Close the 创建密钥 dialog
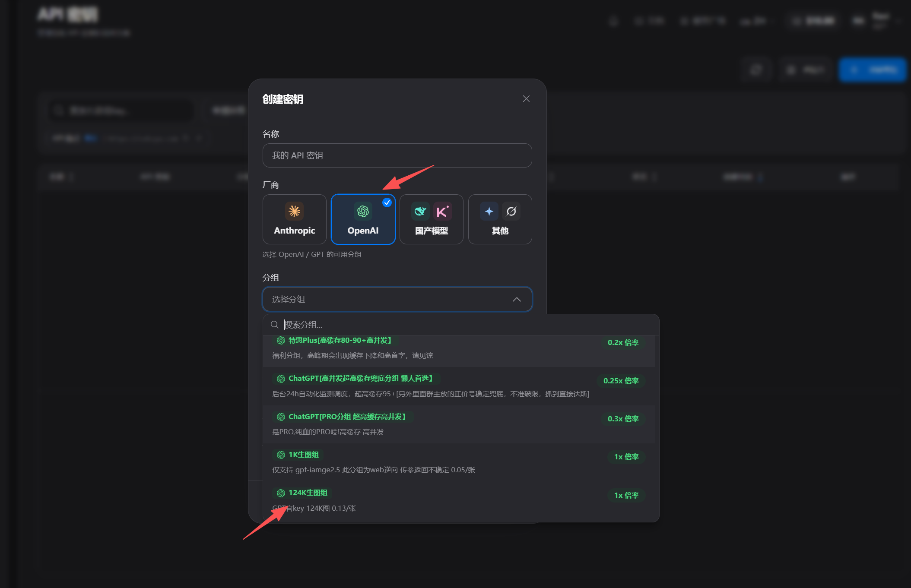The width and height of the screenshot is (911, 588). (x=526, y=99)
